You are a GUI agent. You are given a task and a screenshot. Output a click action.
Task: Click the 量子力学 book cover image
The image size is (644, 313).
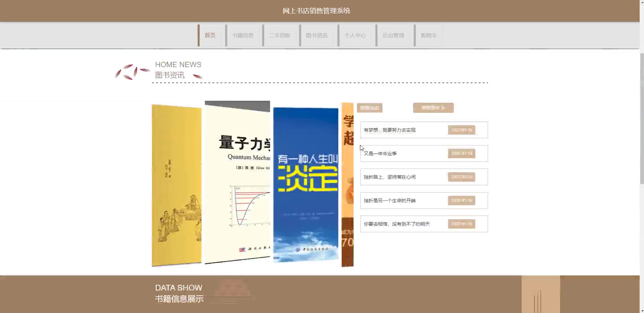[x=237, y=182]
